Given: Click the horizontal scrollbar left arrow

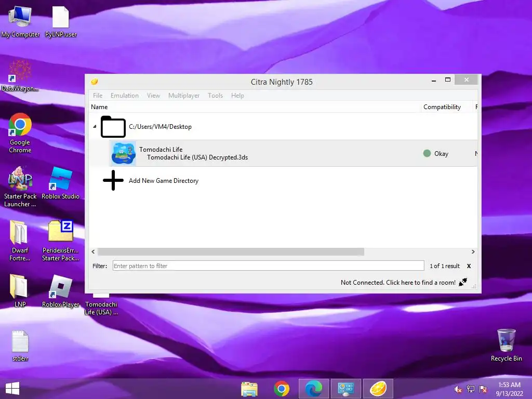Looking at the screenshot, I should click(x=94, y=252).
